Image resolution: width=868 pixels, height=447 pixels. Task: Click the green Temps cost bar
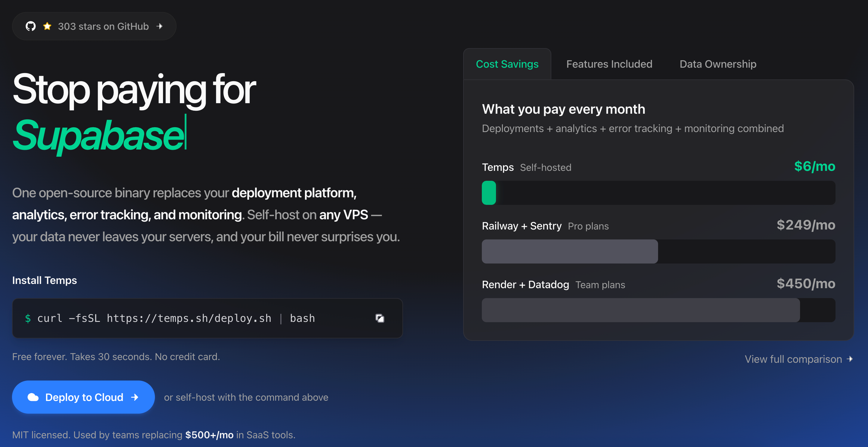[x=488, y=193]
